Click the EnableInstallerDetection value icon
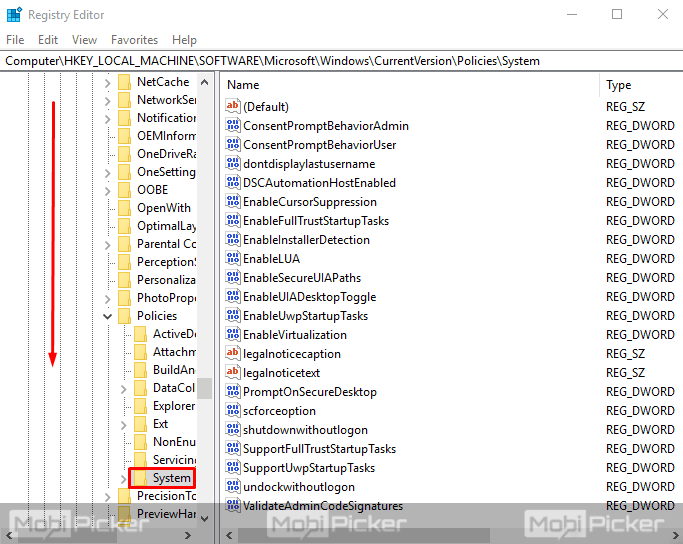This screenshot has height=544, width=683. [x=233, y=240]
